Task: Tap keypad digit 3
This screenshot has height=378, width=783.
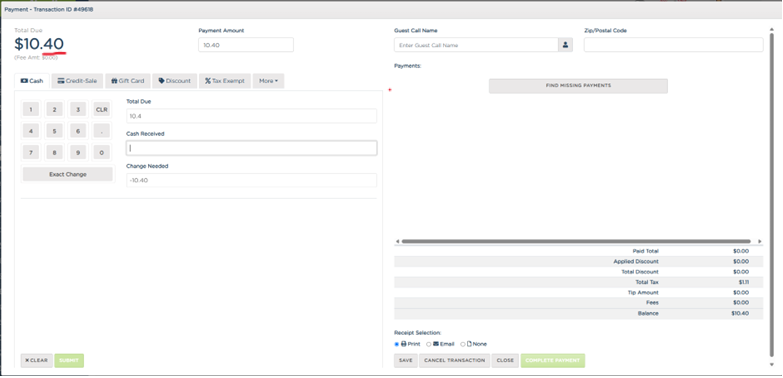Action: click(x=78, y=110)
